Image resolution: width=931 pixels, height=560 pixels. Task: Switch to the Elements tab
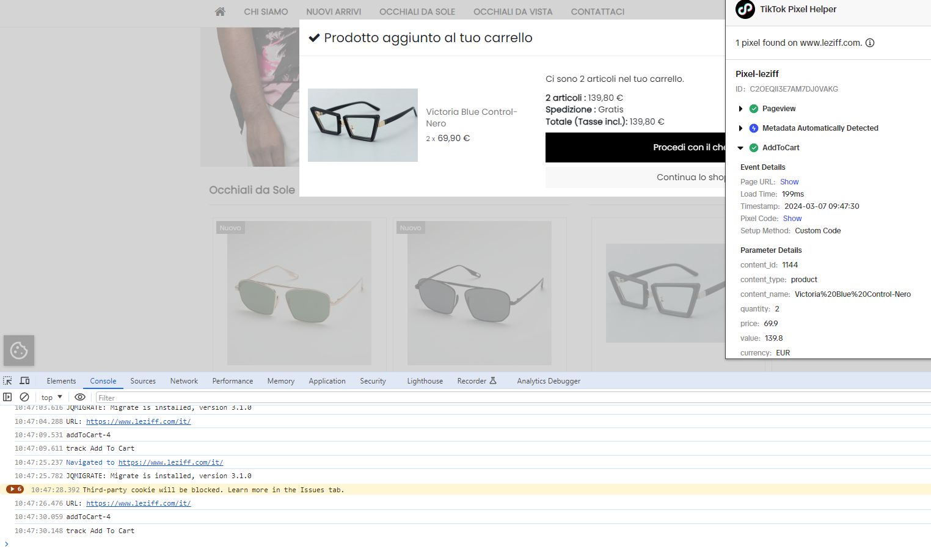tap(61, 380)
